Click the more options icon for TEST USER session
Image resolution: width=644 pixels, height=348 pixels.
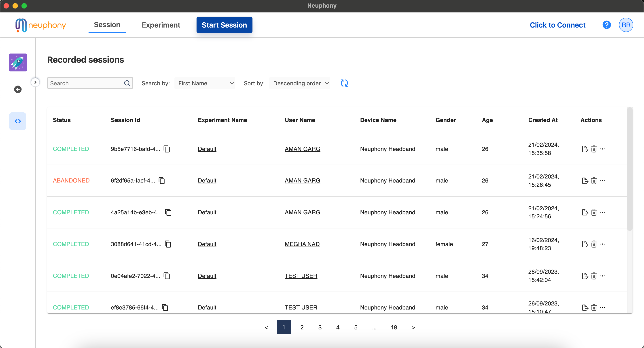[603, 276]
